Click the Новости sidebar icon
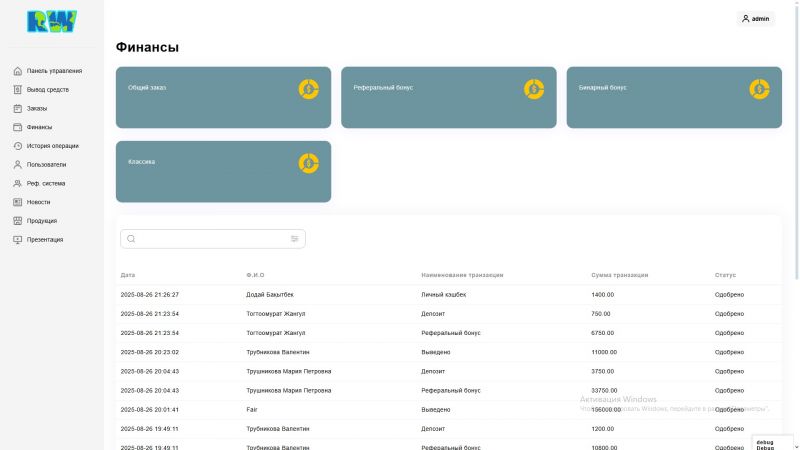Image resolution: width=800 pixels, height=450 pixels. [x=18, y=202]
